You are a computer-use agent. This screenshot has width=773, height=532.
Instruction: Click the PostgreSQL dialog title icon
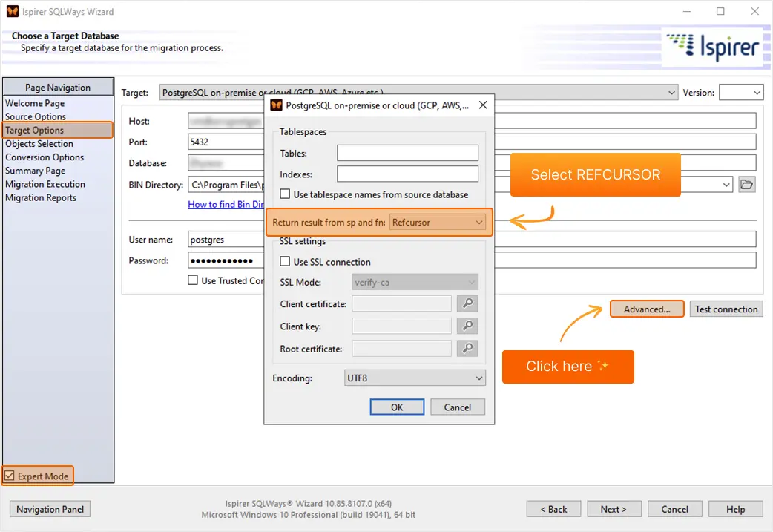point(276,105)
